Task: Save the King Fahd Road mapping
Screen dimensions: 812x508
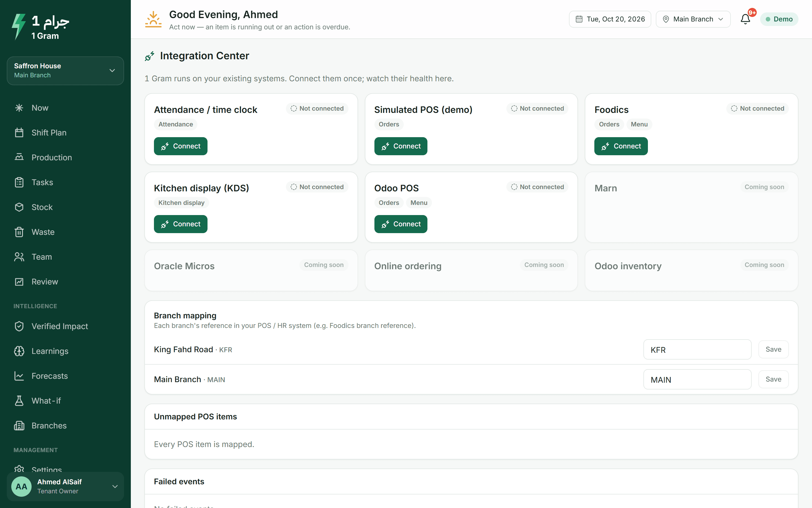Action: pos(773,349)
